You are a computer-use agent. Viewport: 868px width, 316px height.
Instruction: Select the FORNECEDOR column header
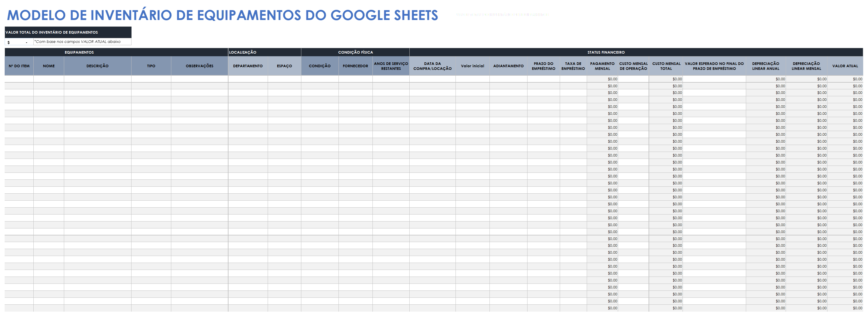pyautogui.click(x=356, y=66)
